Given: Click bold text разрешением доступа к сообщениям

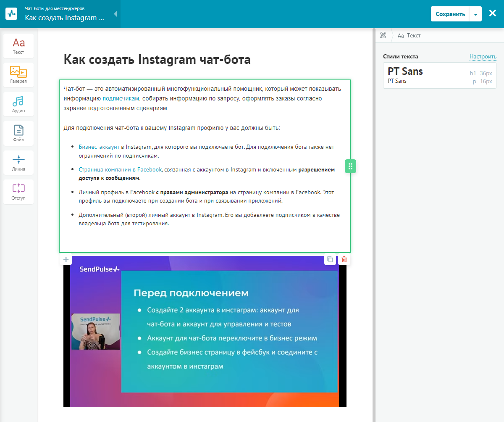Looking at the screenshot, I should (207, 174).
